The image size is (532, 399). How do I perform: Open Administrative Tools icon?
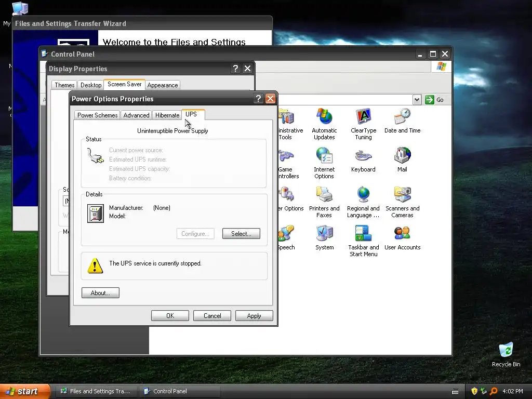[x=290, y=124]
